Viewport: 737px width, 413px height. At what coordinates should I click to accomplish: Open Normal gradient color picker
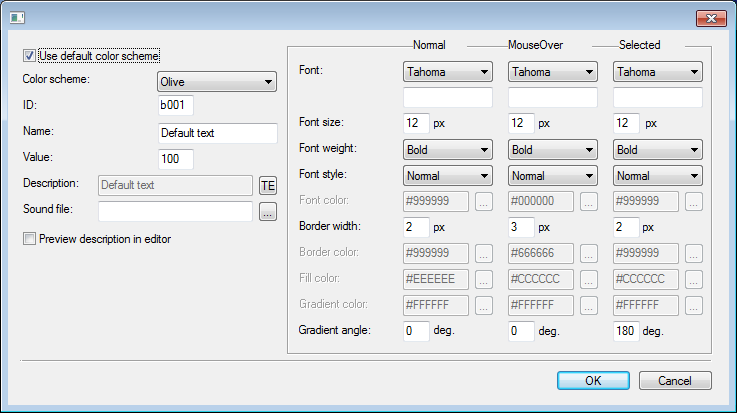tap(484, 305)
